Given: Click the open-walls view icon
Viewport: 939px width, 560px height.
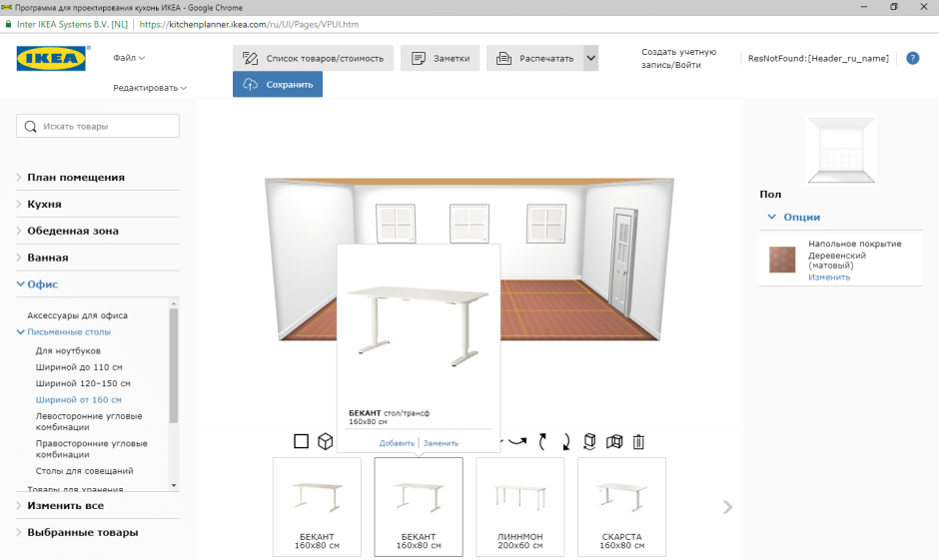Looking at the screenshot, I should click(614, 442).
